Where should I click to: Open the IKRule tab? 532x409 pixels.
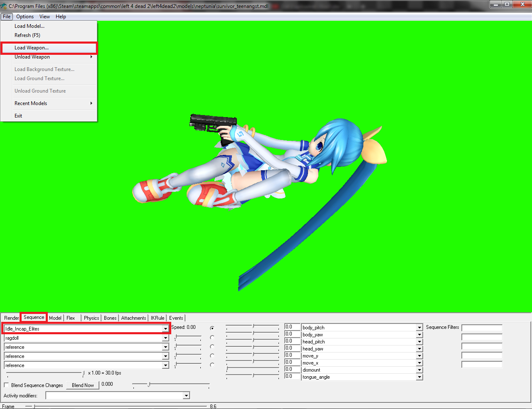pos(158,318)
